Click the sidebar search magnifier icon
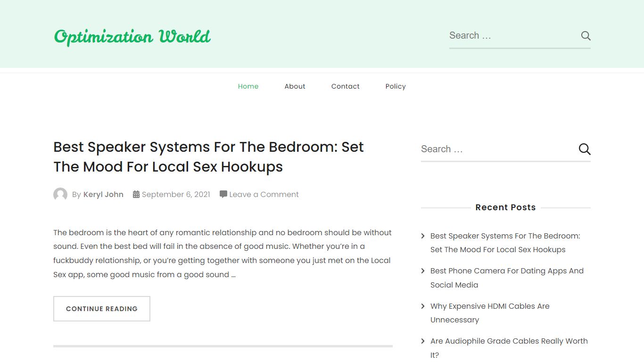This screenshot has height=362, width=644. click(585, 149)
